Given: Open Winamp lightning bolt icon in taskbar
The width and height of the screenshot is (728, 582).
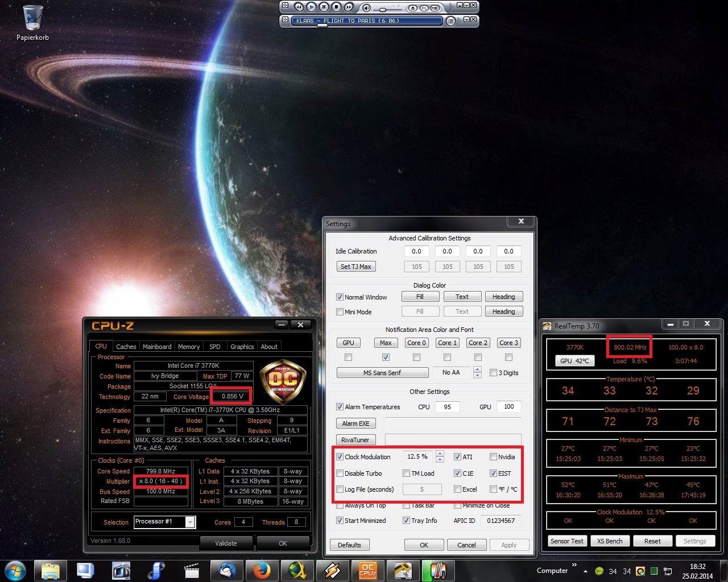Looking at the screenshot, I should click(x=333, y=571).
